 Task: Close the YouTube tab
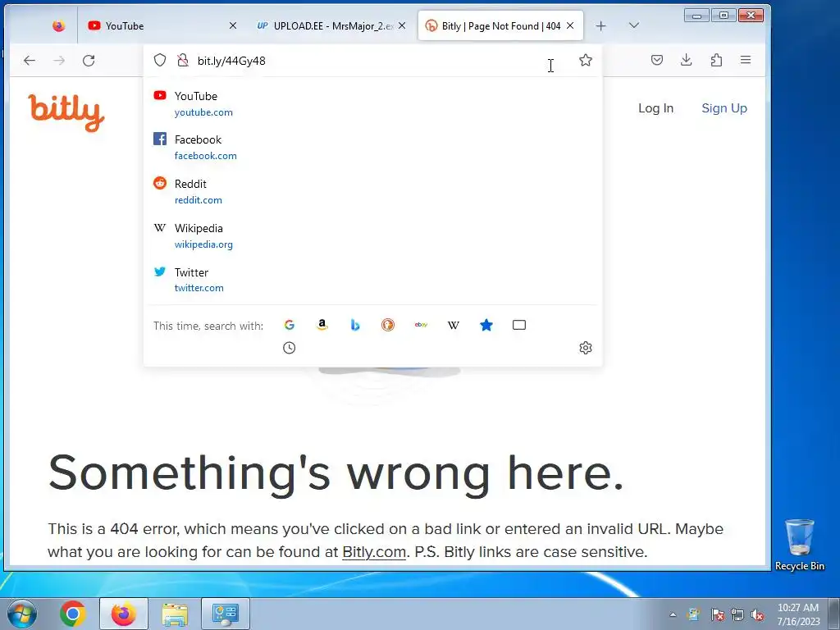pyautogui.click(x=233, y=25)
